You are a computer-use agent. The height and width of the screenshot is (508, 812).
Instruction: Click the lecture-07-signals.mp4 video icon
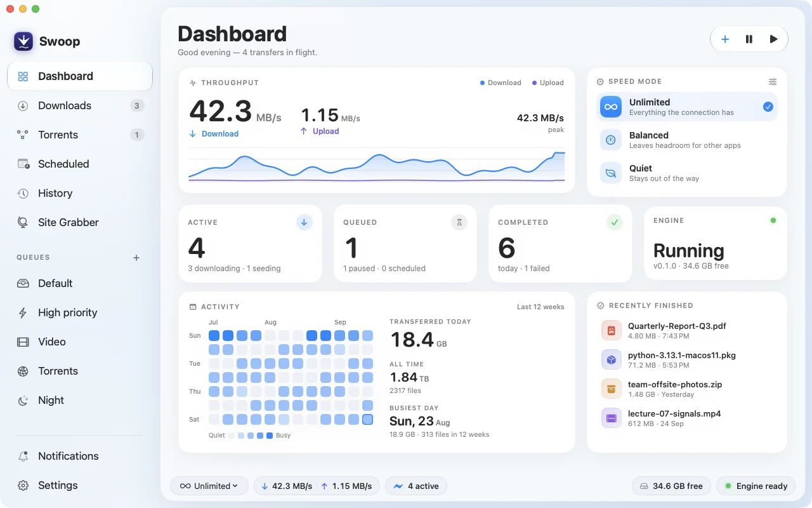point(612,418)
